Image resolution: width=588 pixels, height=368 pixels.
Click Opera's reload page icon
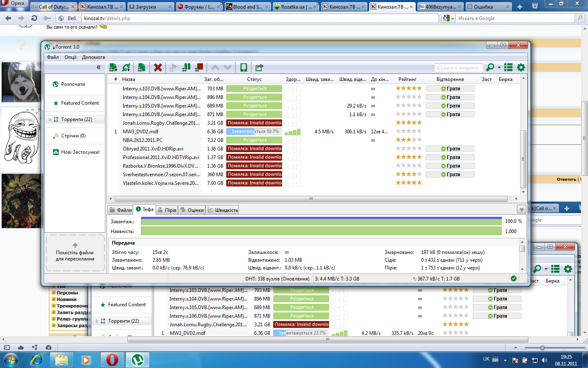point(34,18)
